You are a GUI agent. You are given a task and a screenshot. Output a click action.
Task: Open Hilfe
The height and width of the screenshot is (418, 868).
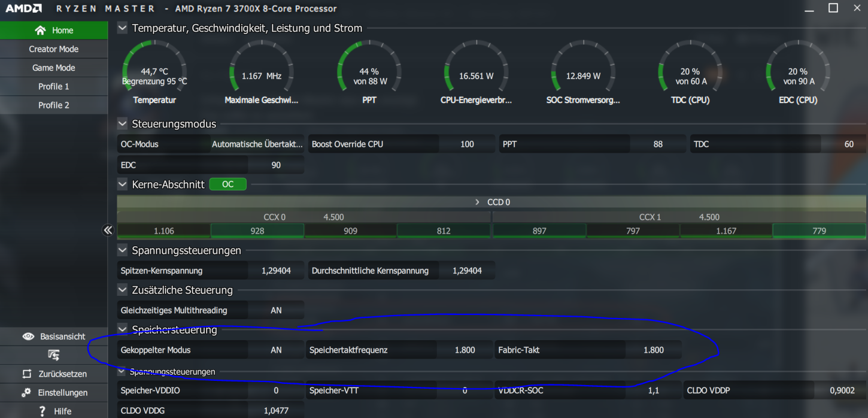(54, 411)
